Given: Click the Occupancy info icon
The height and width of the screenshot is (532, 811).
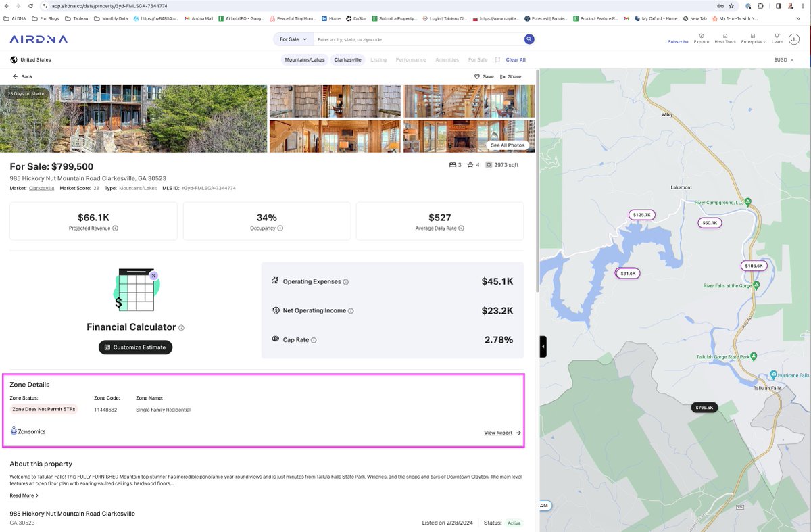Looking at the screenshot, I should [280, 228].
